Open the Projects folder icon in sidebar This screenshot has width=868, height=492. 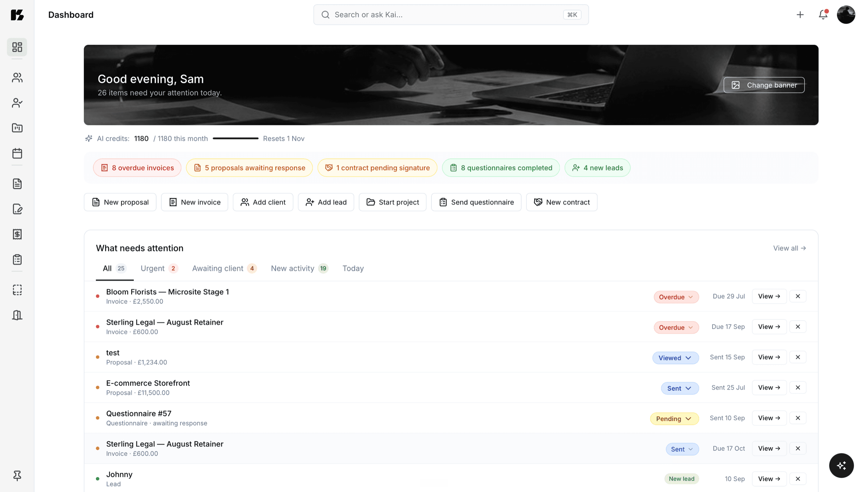point(17,128)
